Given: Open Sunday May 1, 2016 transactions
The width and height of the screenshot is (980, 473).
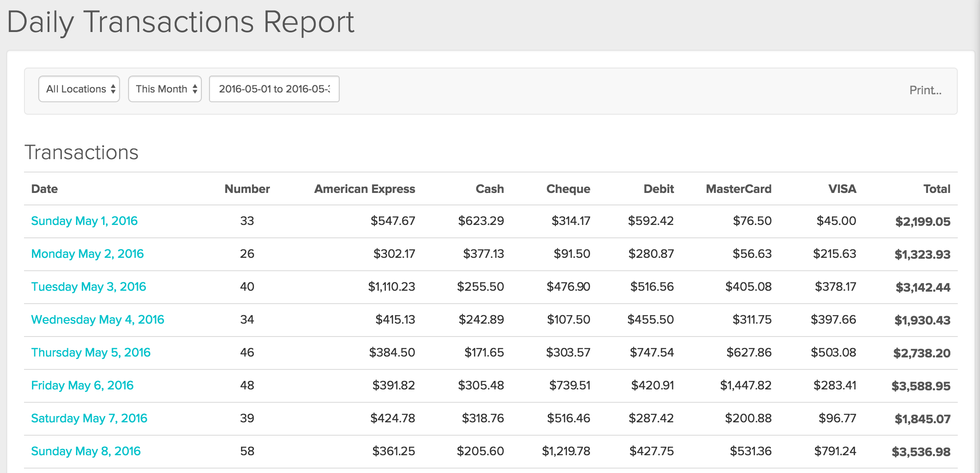Looking at the screenshot, I should click(84, 221).
